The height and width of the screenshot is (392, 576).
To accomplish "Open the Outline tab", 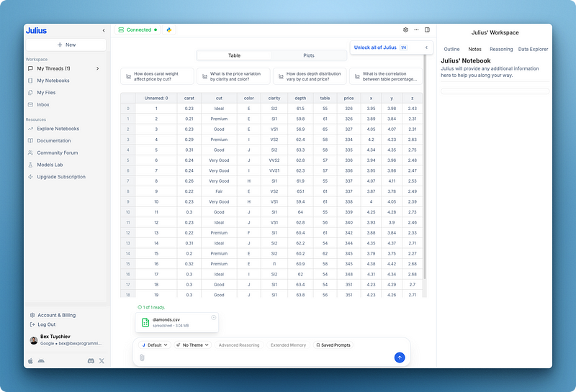I will coord(451,49).
